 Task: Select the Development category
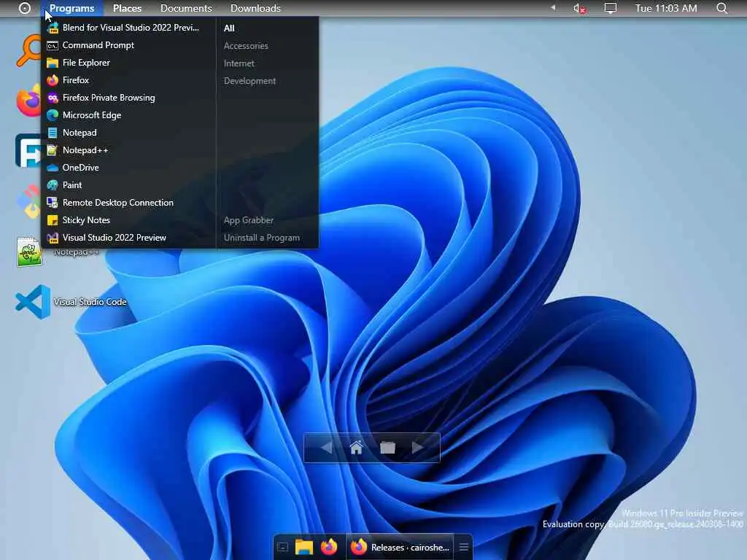click(x=249, y=81)
